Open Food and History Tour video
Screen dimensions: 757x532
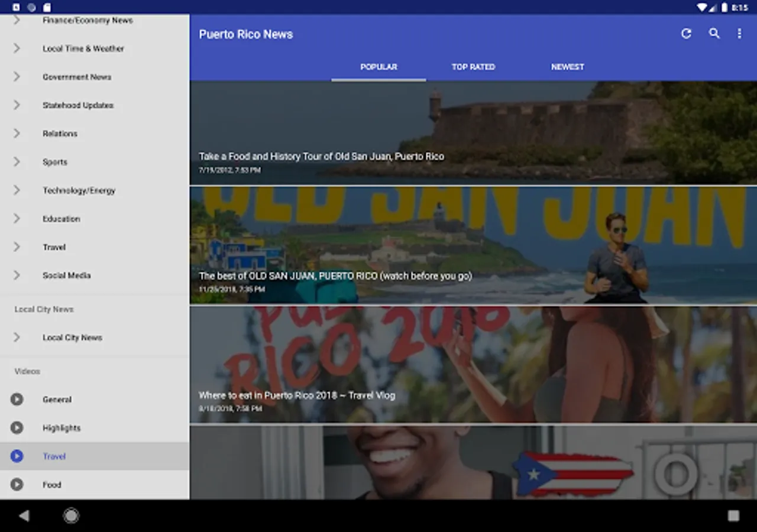pyautogui.click(x=473, y=133)
